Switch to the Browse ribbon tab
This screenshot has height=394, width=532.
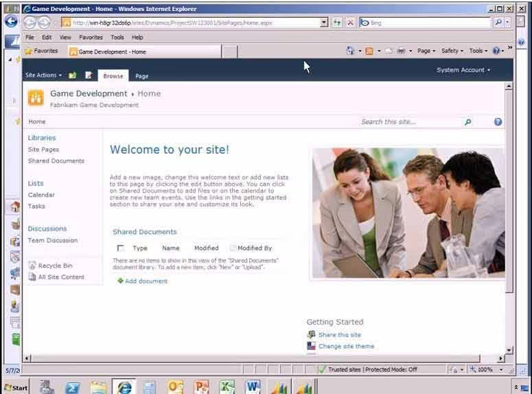pyautogui.click(x=113, y=76)
